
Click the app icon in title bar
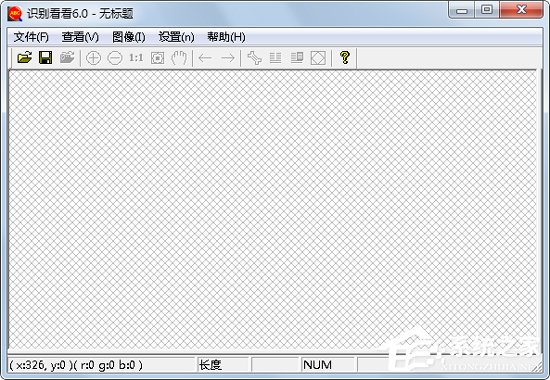(x=15, y=14)
